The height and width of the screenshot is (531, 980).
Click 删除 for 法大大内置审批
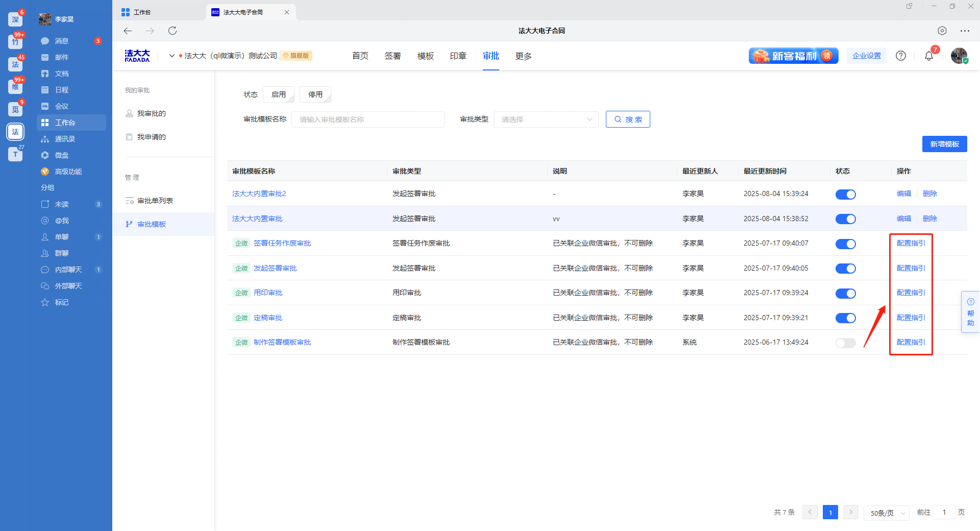pyautogui.click(x=930, y=219)
